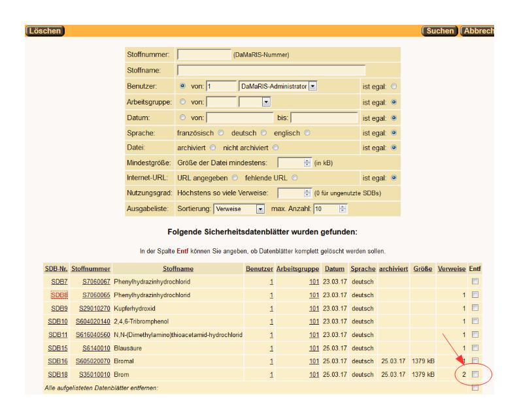The image size is (519, 420).
Task: Click the Benutzer number field containing 1
Action: click(221, 86)
